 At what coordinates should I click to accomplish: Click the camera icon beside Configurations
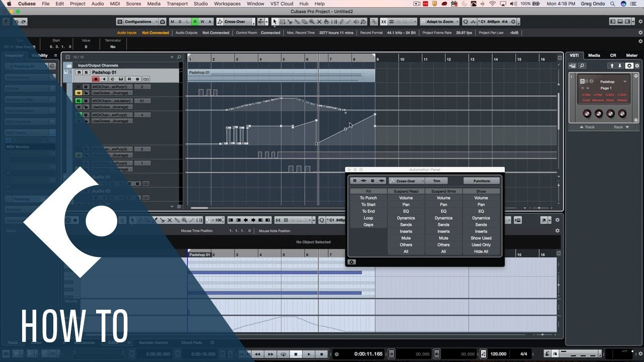163,22
